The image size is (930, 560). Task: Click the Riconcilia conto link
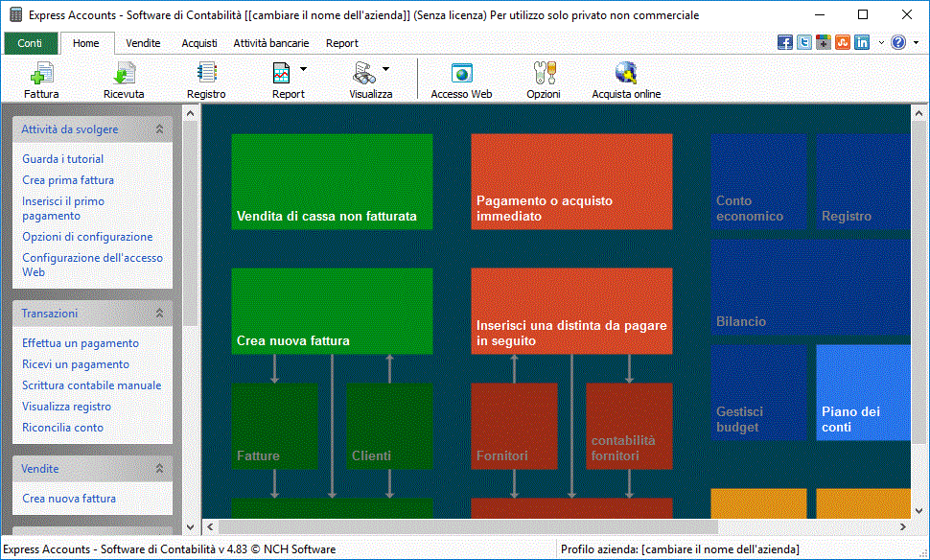point(63,427)
